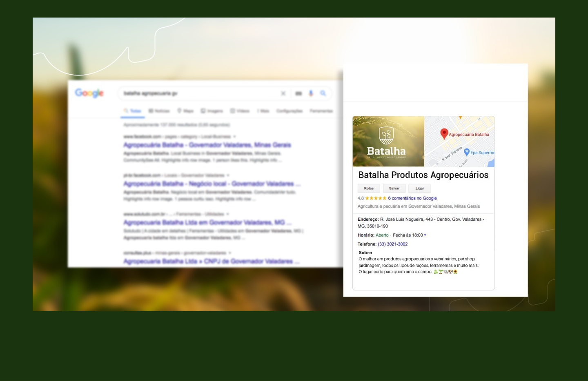Click the five-star rating
Screen dimensions: 588x381
click(x=376, y=198)
